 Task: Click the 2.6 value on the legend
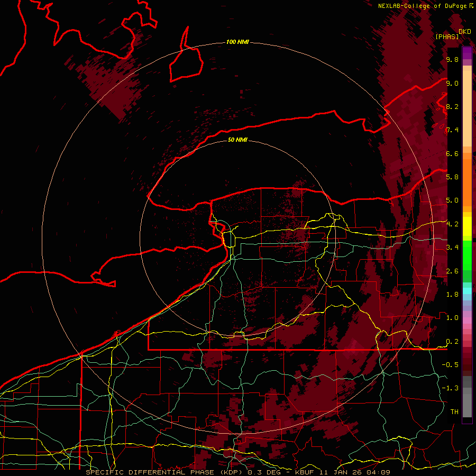coord(452,271)
